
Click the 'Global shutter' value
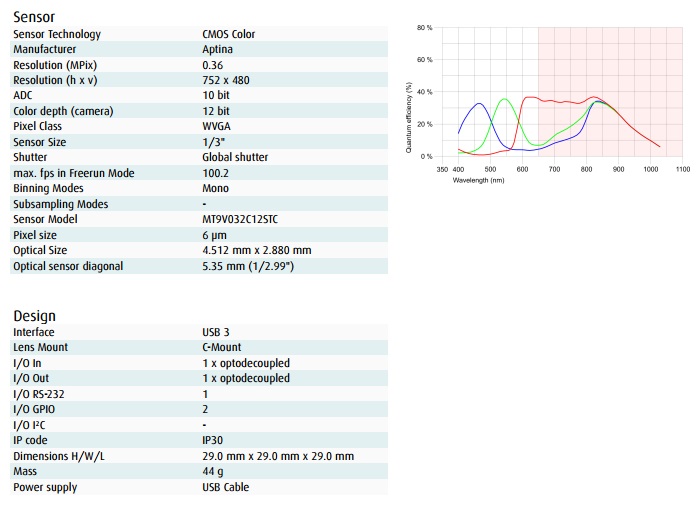tap(235, 157)
